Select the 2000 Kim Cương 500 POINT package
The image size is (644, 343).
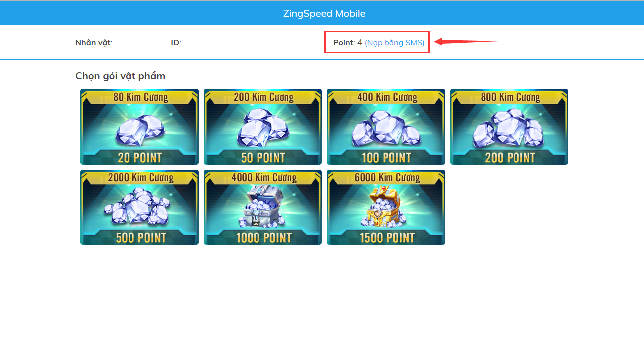[x=139, y=207]
